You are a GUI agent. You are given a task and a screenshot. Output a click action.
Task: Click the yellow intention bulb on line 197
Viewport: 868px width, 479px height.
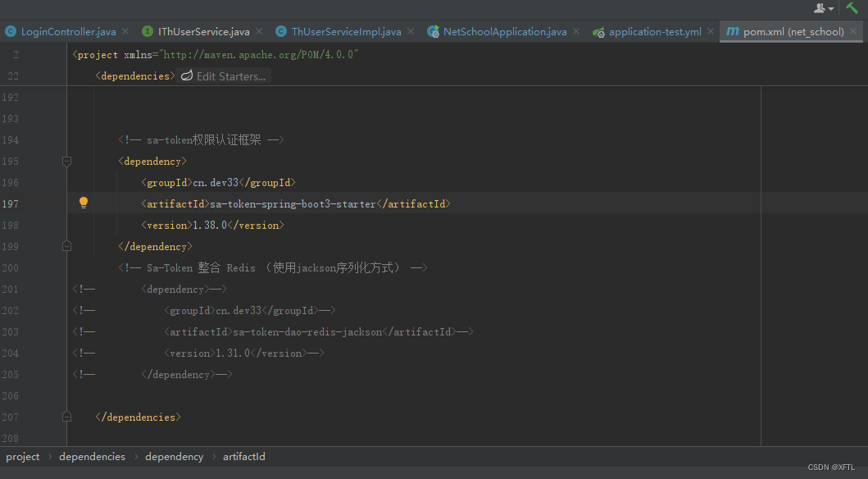coord(83,203)
